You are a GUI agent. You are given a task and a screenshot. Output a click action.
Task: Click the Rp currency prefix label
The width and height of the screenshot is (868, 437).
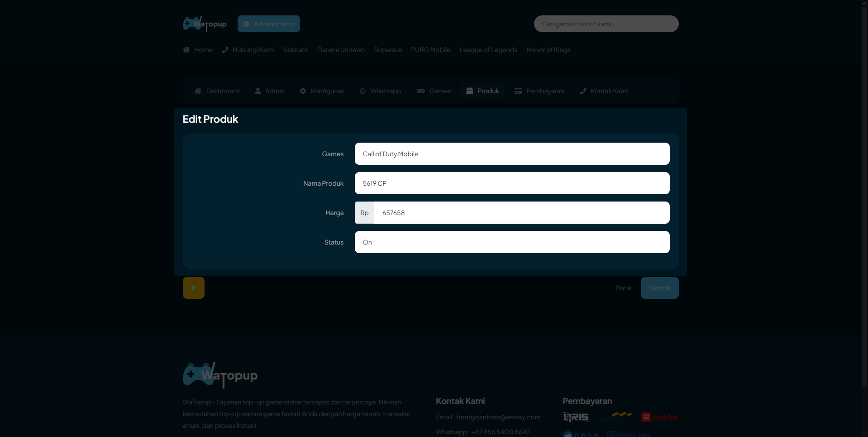pyautogui.click(x=365, y=213)
